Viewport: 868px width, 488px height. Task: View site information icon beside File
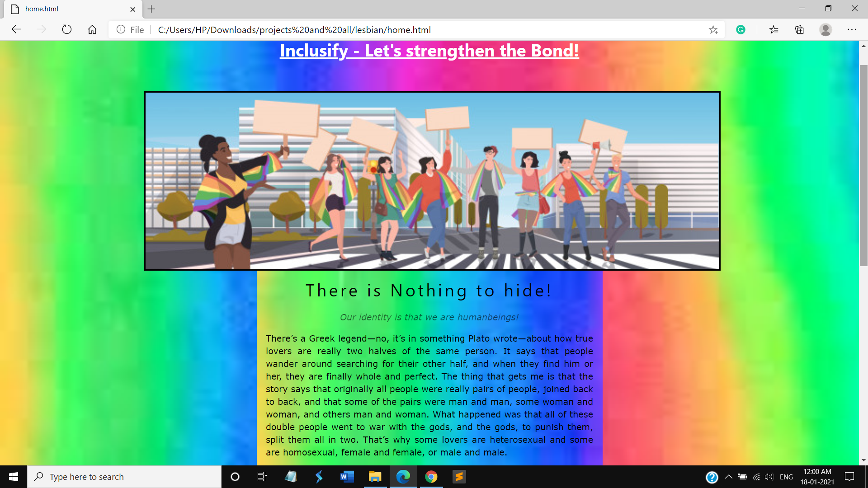121,30
